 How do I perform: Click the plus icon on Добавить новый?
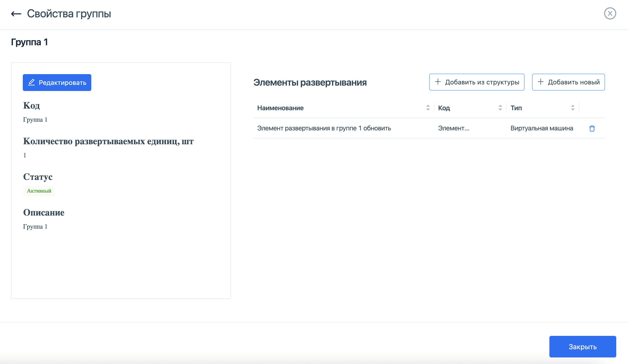tap(541, 82)
